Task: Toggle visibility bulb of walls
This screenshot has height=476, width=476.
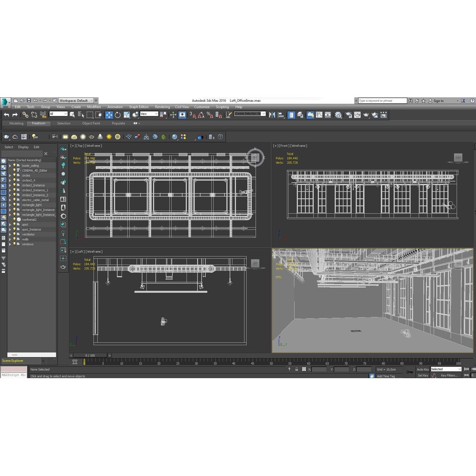Action: click(x=14, y=239)
